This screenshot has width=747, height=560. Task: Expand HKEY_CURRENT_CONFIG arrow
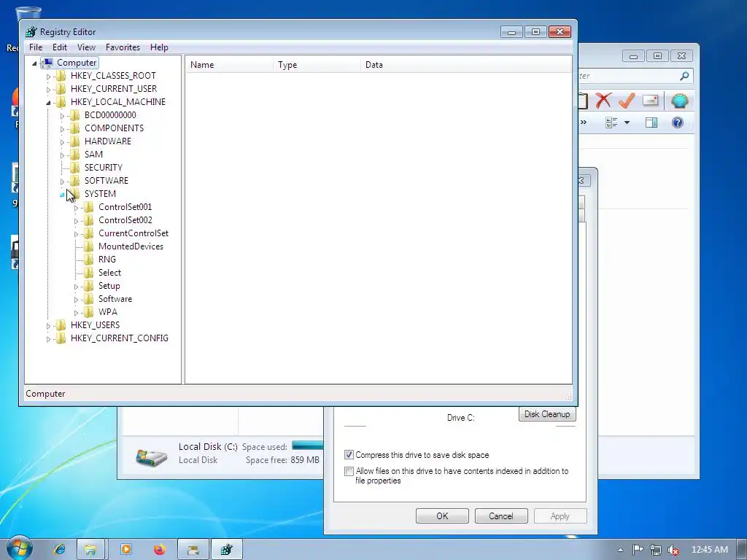tap(48, 339)
